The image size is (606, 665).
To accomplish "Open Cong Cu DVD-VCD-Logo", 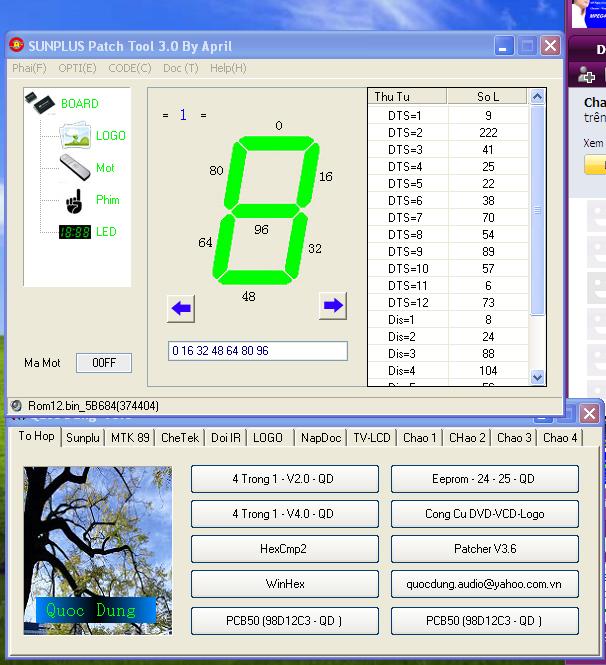I will point(485,514).
